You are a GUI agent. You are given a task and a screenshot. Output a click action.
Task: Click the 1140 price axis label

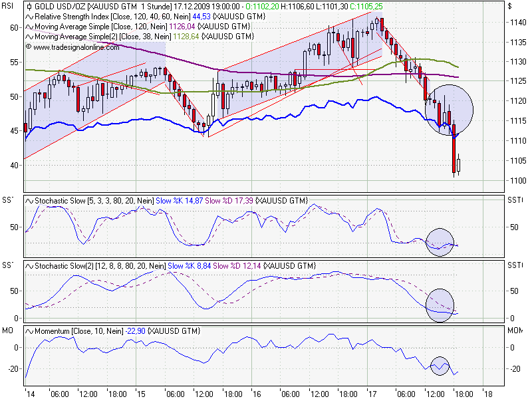click(x=519, y=23)
